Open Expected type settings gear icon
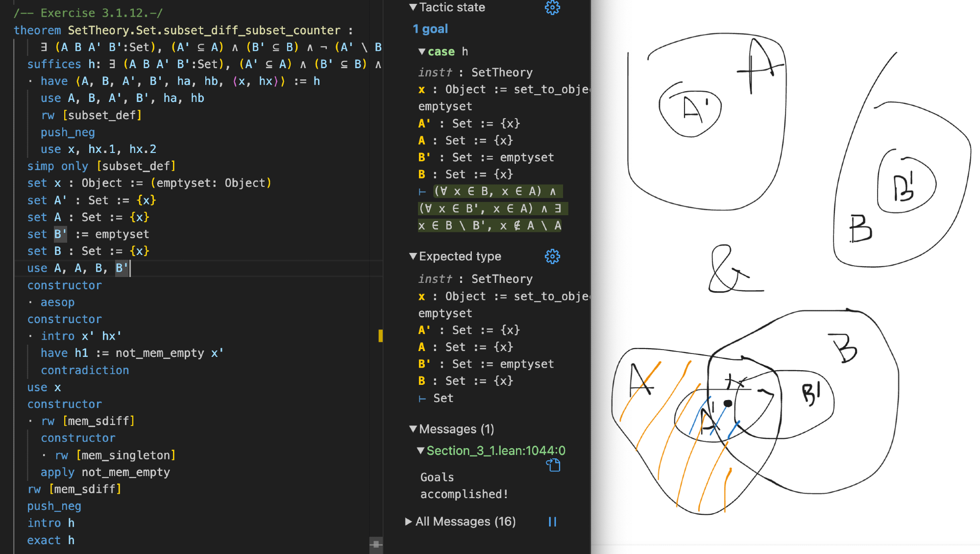The image size is (980, 554). tap(552, 256)
